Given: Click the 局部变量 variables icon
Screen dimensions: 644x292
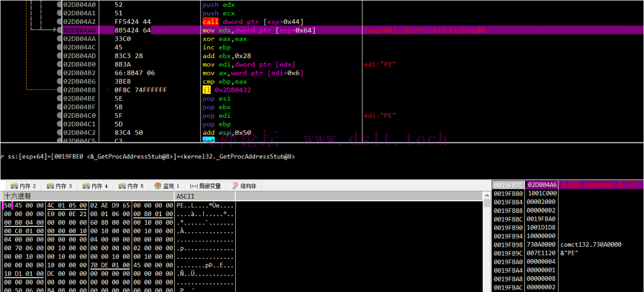Looking at the screenshot, I should [193, 186].
